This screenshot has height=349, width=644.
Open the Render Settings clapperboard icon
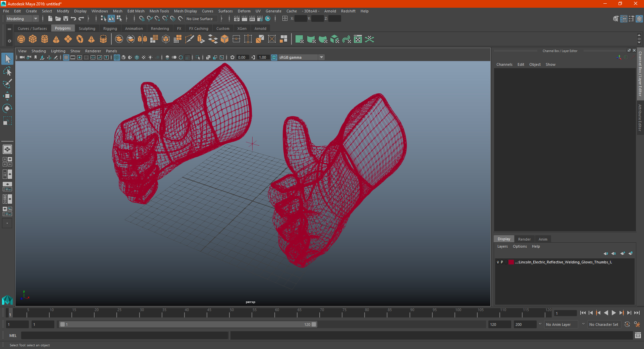(260, 19)
